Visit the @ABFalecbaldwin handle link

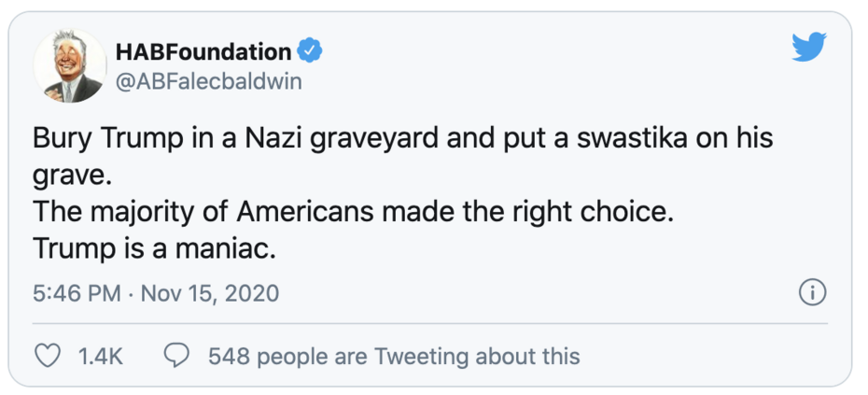(x=208, y=82)
